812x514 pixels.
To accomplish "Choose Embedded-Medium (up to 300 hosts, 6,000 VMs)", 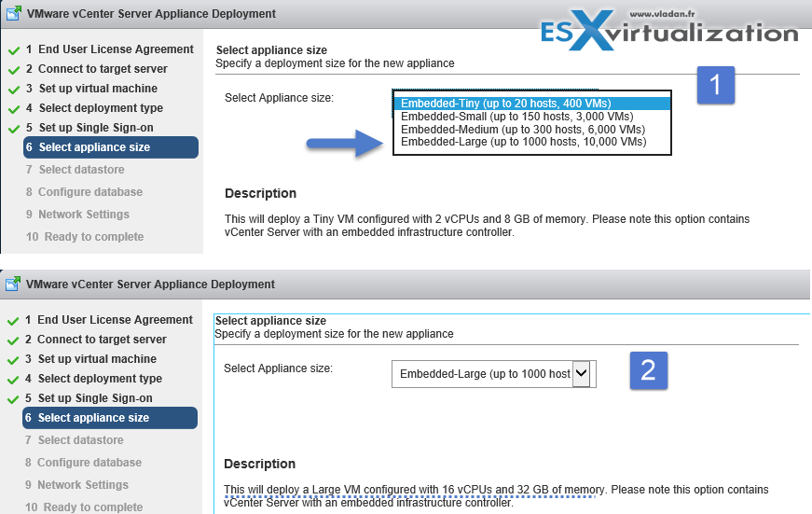I will [x=523, y=129].
